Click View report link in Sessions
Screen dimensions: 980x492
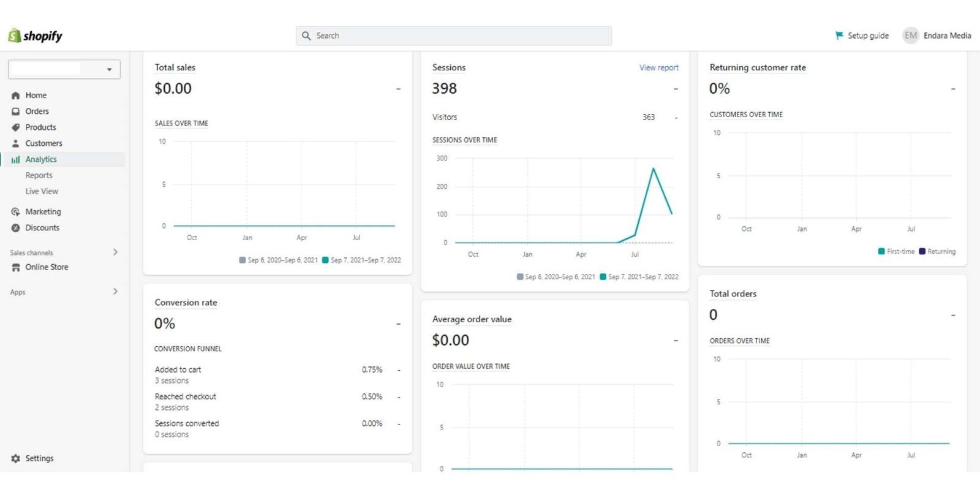point(658,67)
